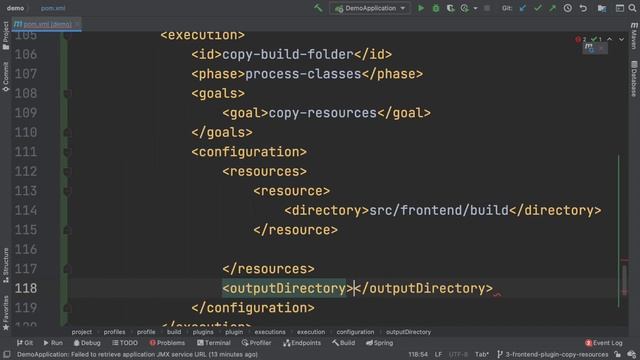Open the Event Log tool window
640x360 pixels.
click(x=603, y=343)
